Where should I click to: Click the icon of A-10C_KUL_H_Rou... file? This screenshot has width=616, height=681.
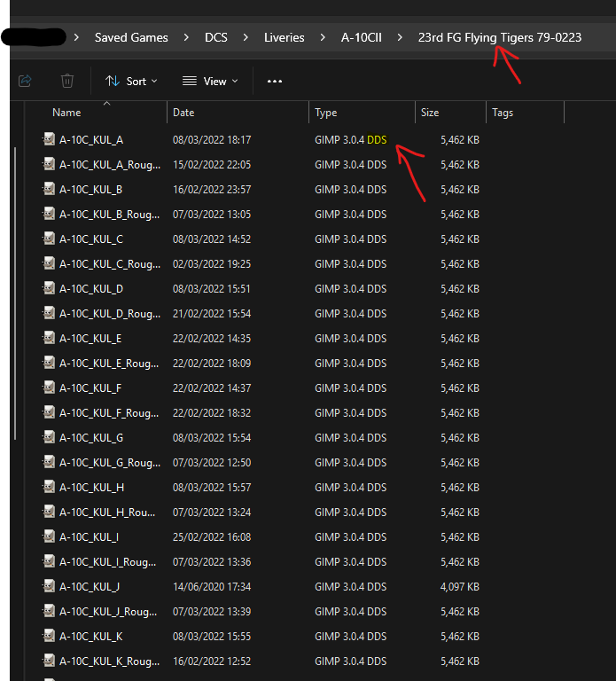coord(49,512)
